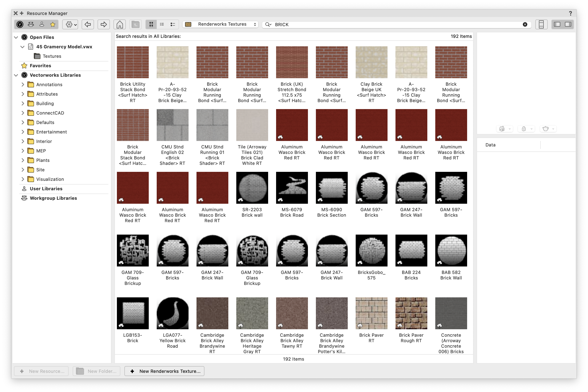Toggle the preview pane display icon

(541, 24)
